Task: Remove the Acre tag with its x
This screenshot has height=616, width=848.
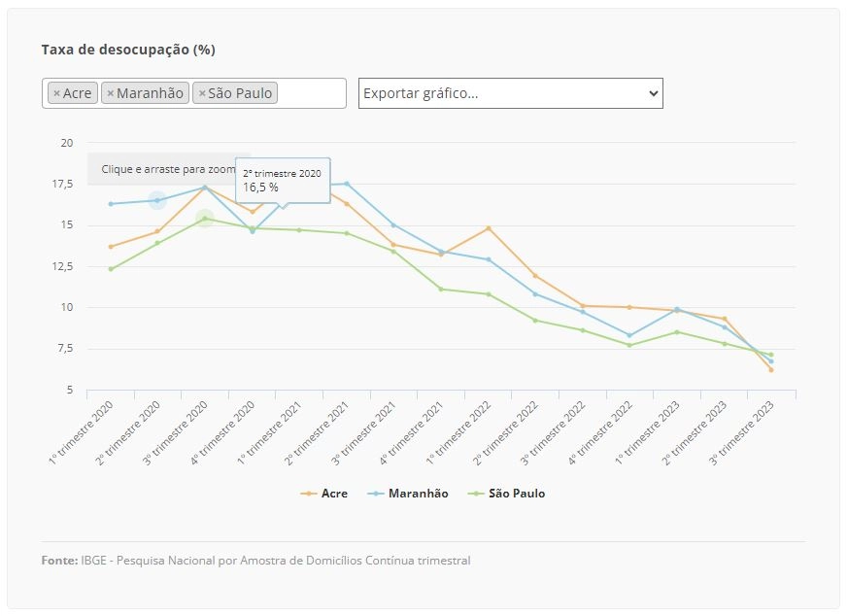Action: pyautogui.click(x=56, y=93)
